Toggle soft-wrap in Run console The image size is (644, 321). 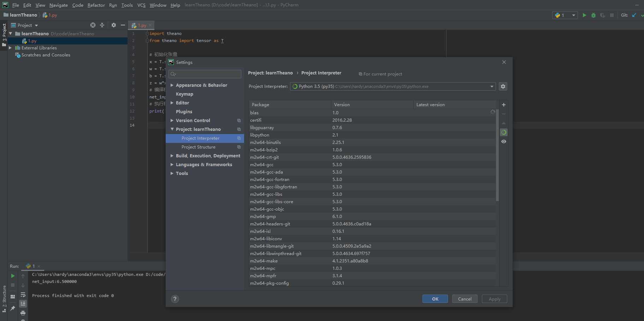(x=23, y=295)
